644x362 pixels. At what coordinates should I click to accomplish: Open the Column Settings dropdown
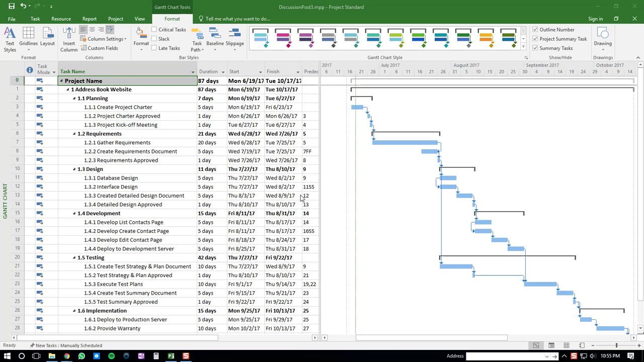pyautogui.click(x=104, y=39)
